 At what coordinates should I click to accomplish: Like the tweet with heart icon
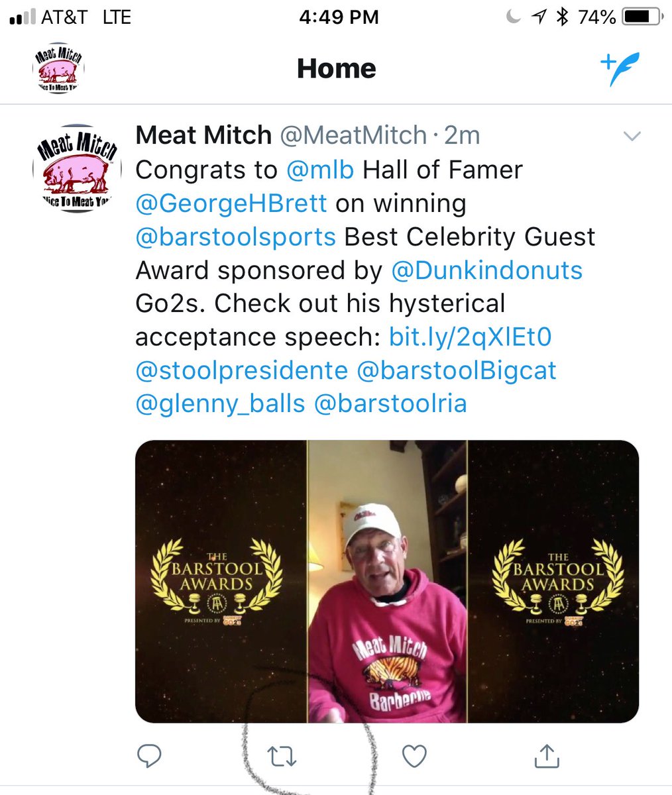[414, 756]
